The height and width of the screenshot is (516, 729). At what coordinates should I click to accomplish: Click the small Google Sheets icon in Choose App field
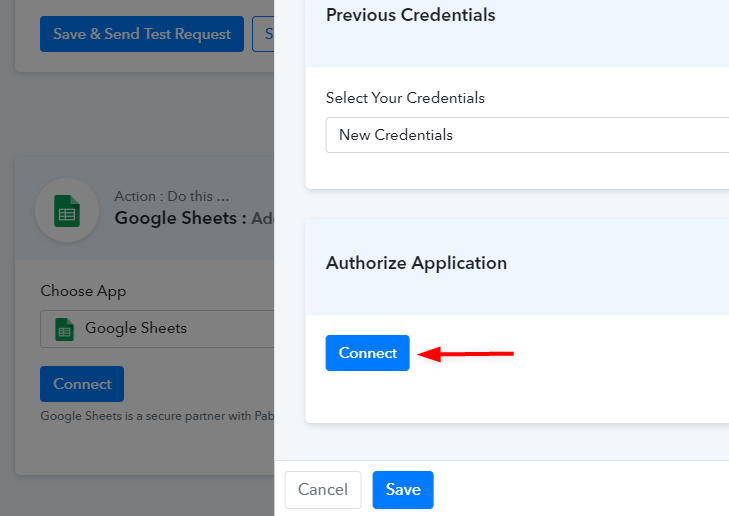[64, 329]
